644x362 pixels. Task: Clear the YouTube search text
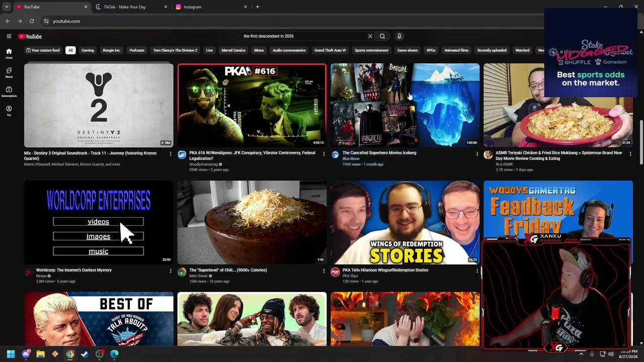[370, 36]
